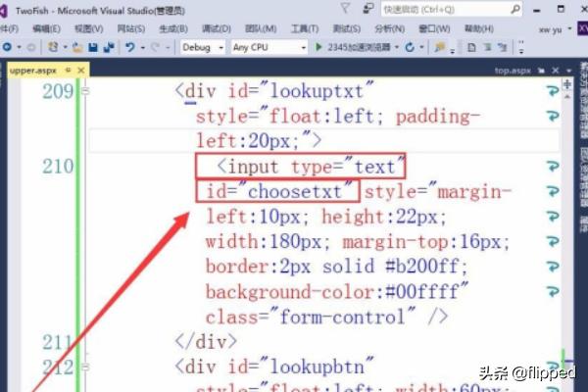Open the 工具(T) menu

coord(305,28)
